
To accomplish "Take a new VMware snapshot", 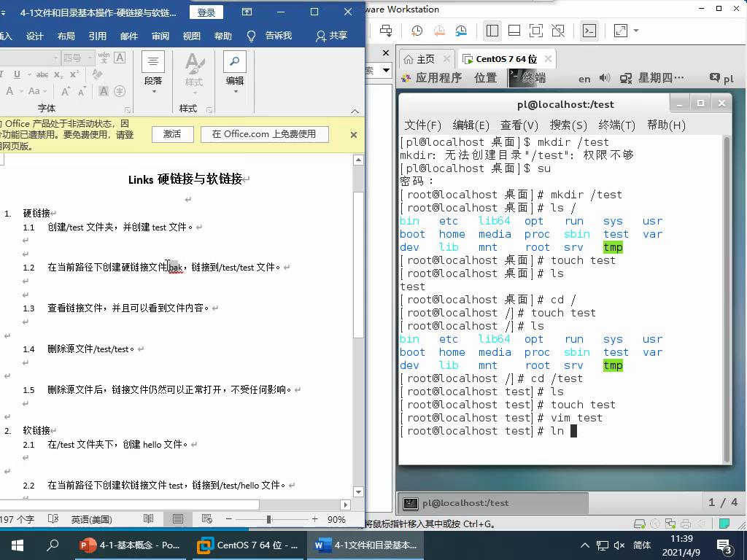I will [x=417, y=31].
